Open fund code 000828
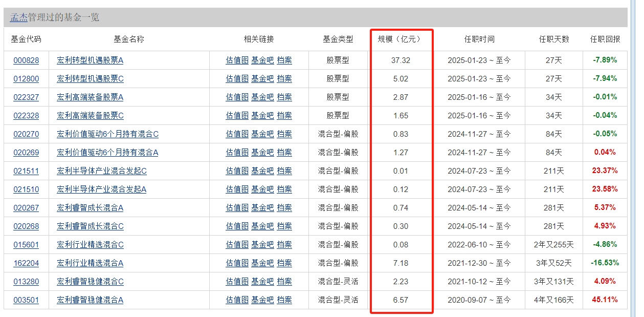Screen dimensions: 644x317 click(26, 60)
